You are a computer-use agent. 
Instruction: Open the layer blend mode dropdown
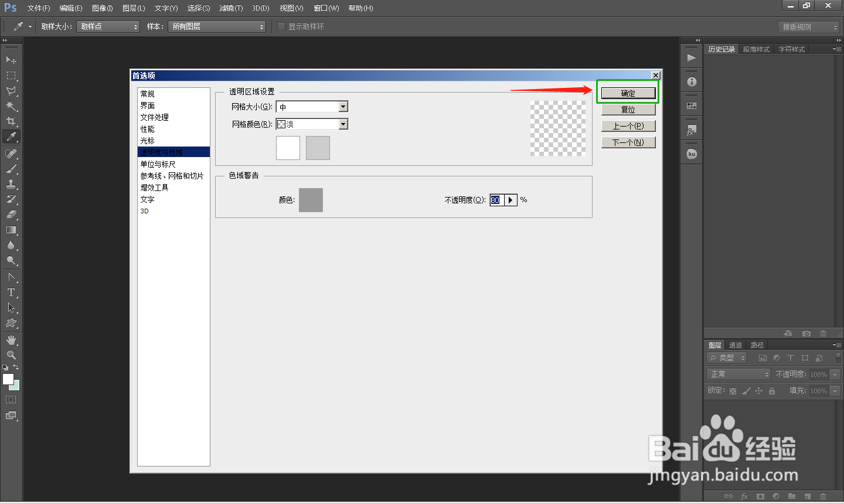[738, 374]
